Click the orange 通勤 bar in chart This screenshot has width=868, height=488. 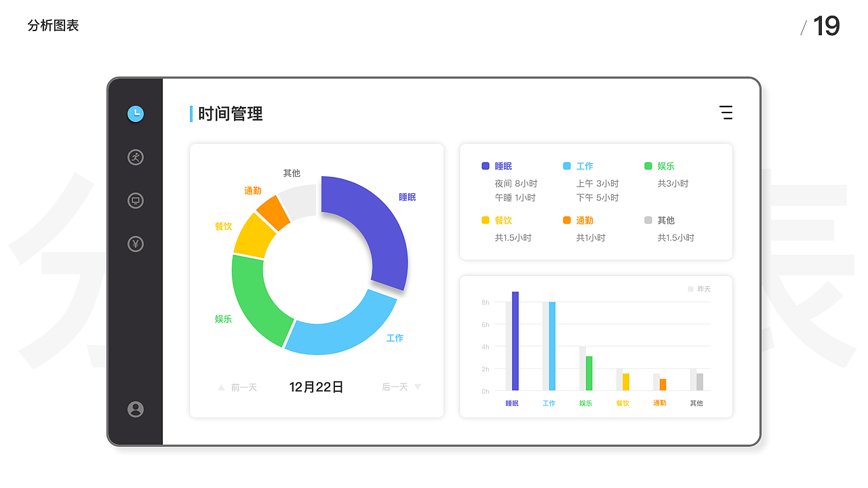663,385
